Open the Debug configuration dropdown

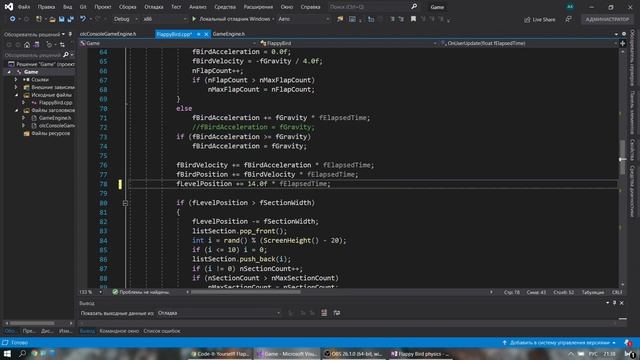(125, 19)
